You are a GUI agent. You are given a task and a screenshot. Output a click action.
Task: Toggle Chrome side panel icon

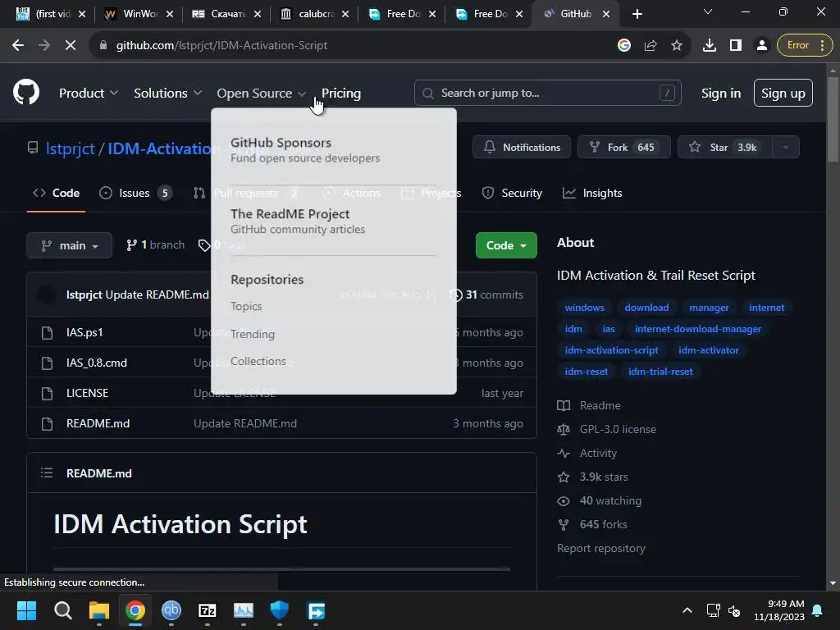736,46
